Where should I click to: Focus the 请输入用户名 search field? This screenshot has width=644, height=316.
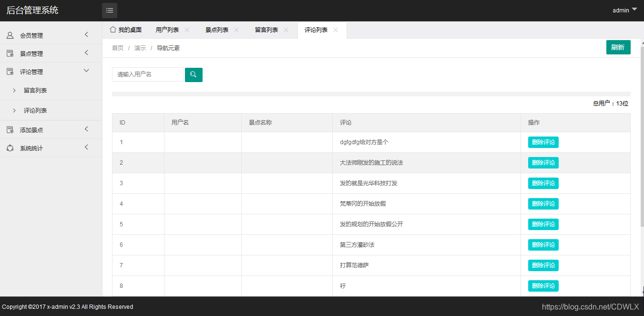click(x=148, y=74)
